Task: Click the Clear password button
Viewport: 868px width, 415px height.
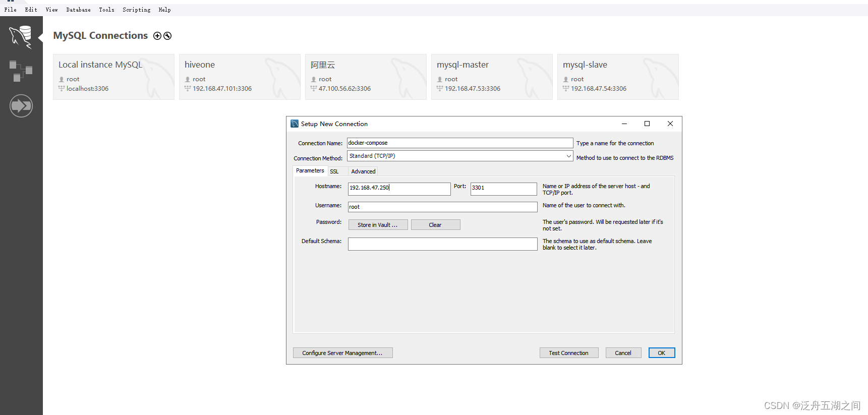Action: (x=435, y=225)
